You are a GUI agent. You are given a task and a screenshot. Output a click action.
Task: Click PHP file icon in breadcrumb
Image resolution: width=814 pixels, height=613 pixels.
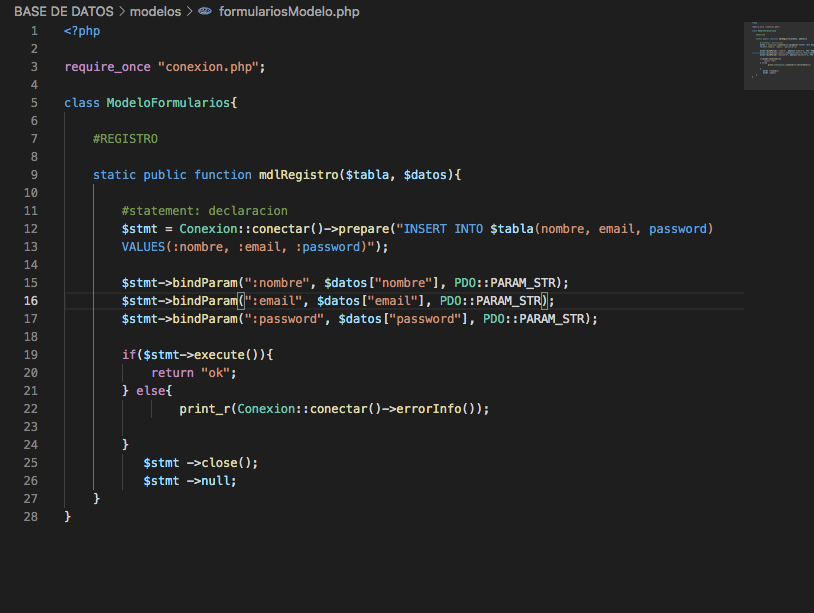click(205, 11)
